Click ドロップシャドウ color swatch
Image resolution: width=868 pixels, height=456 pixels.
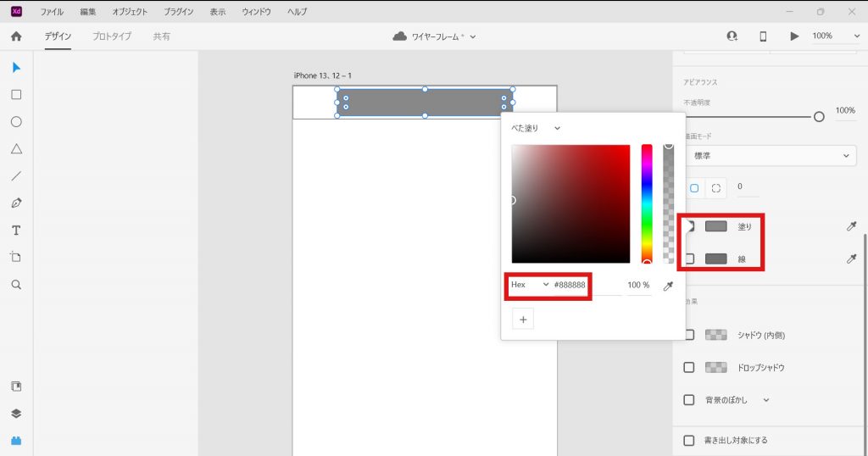(715, 368)
